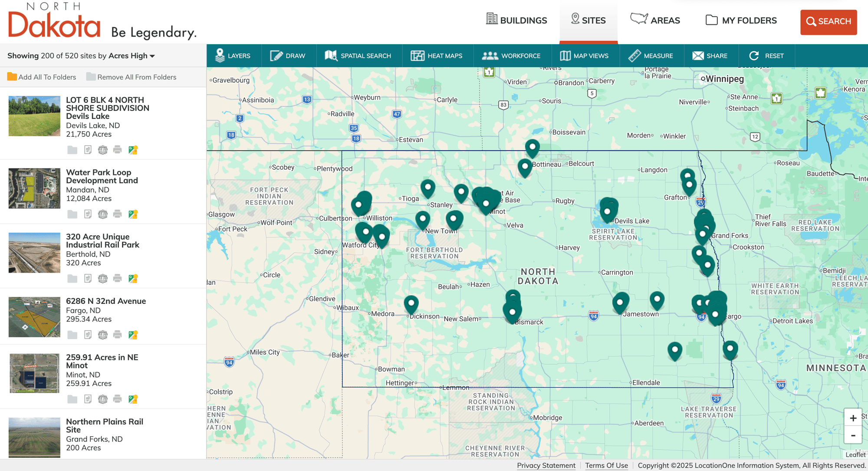Zoom in on the map
This screenshot has width=868, height=471.
tap(853, 418)
